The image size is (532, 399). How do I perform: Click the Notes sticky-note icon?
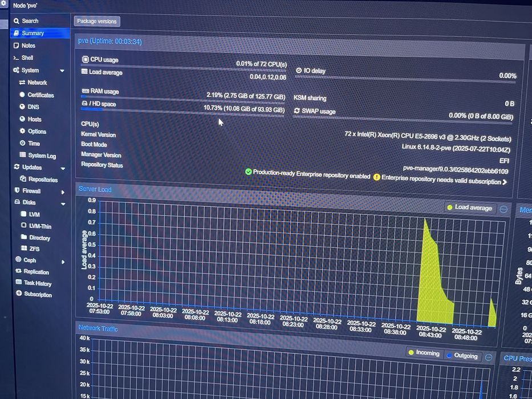tap(16, 45)
